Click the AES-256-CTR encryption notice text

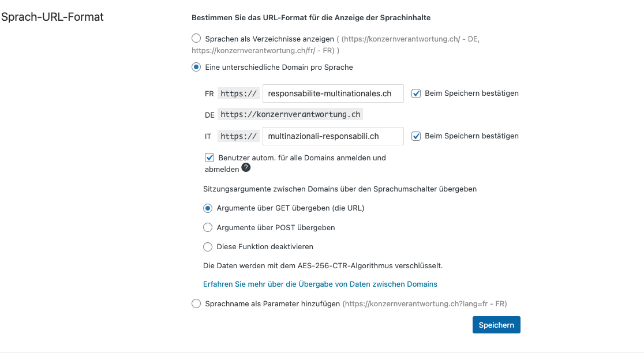coord(323,266)
